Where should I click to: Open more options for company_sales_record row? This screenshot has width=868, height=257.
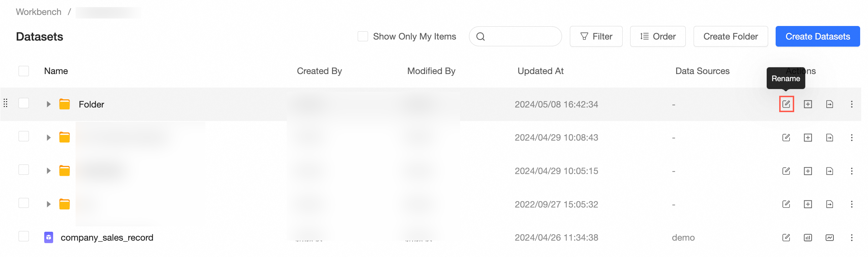tap(852, 237)
